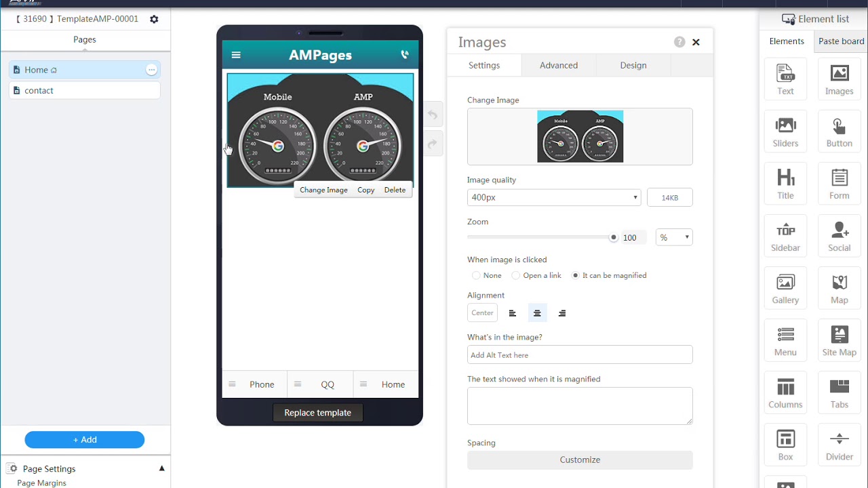
Task: Click Home in preview bottom bar
Action: pos(386,384)
